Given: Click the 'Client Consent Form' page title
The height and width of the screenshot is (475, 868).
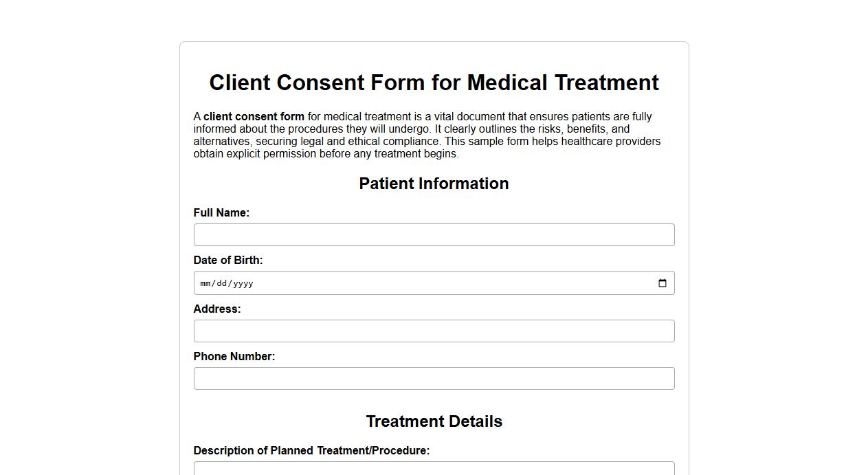Looking at the screenshot, I should (434, 82).
